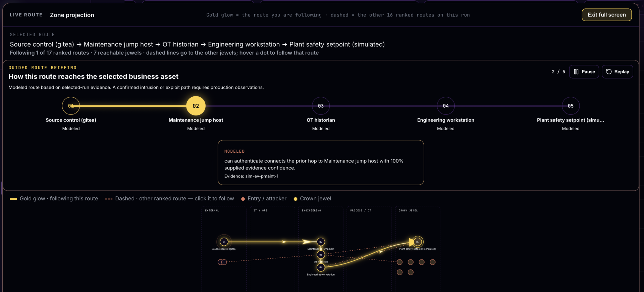Click the 'SELECTED ROUTE' label
The image size is (644, 292).
(x=32, y=35)
